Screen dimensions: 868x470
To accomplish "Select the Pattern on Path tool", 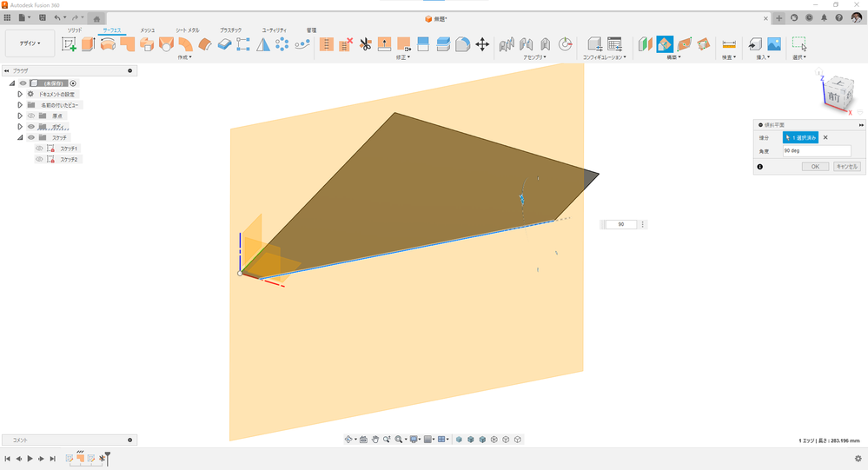I will (302, 44).
